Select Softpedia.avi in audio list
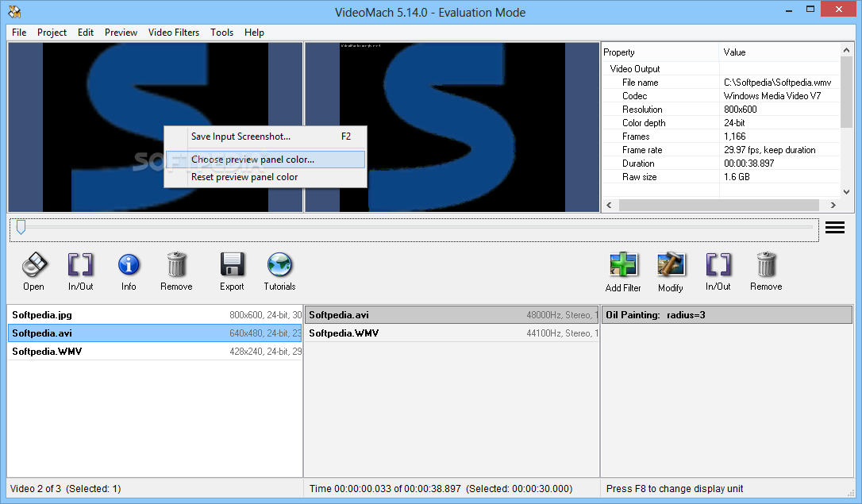 coord(452,315)
